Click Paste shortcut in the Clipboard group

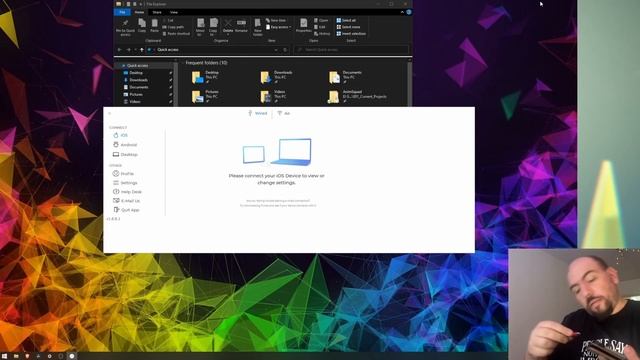coord(176,33)
